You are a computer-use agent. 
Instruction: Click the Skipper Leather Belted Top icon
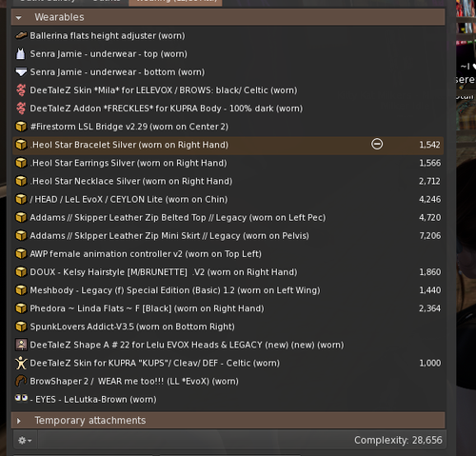coord(21,217)
